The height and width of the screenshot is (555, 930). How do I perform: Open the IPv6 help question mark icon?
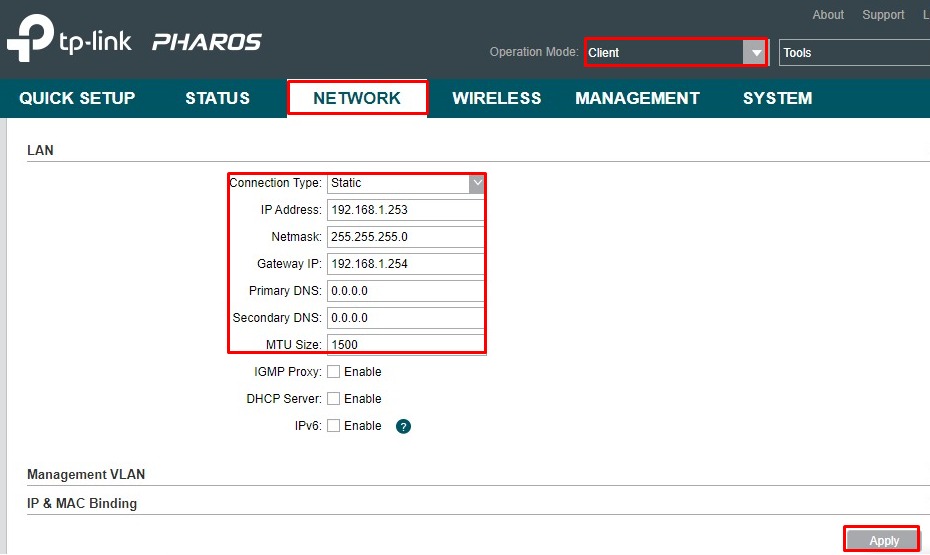(403, 426)
